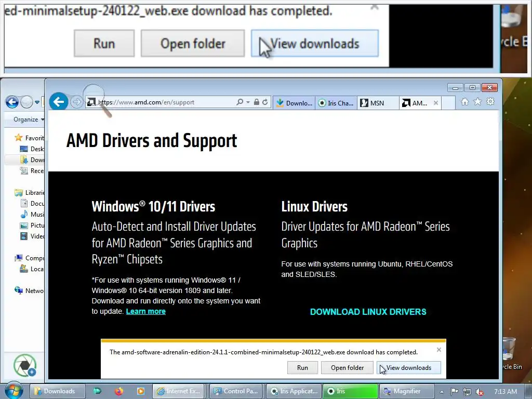Viewport: 532px width, 399px height.
Task: Click the Linux Drivers heading
Action: 314,207
